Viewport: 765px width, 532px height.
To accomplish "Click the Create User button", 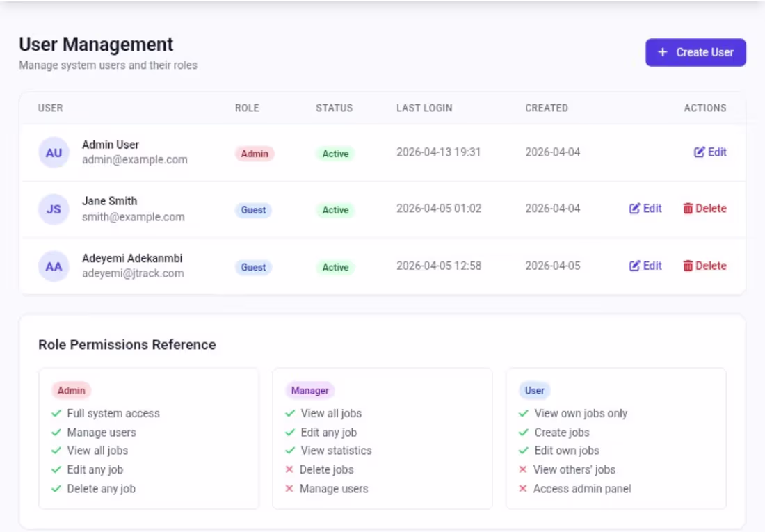I will 695,52.
